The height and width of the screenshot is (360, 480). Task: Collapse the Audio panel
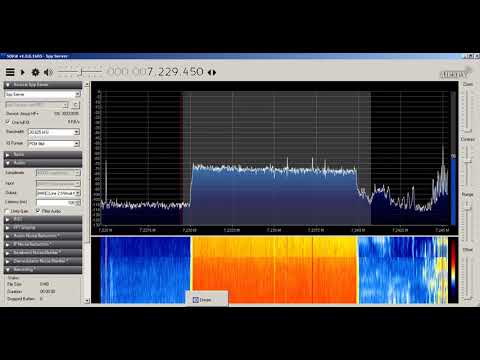(43, 163)
